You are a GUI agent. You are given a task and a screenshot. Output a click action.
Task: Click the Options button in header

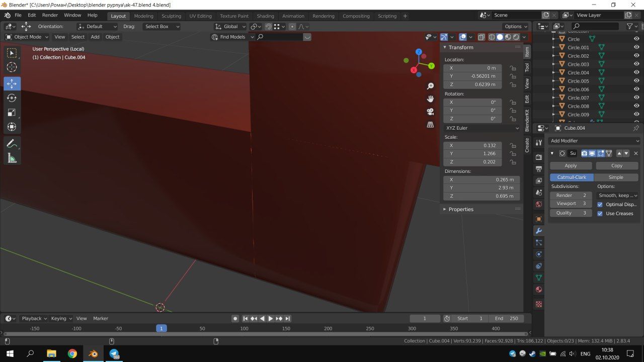coord(515,26)
